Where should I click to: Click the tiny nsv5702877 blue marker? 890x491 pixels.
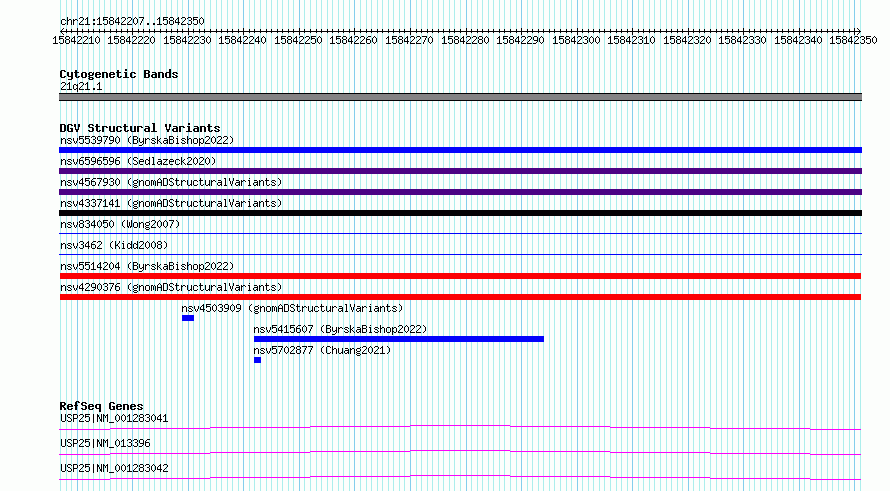(x=257, y=360)
